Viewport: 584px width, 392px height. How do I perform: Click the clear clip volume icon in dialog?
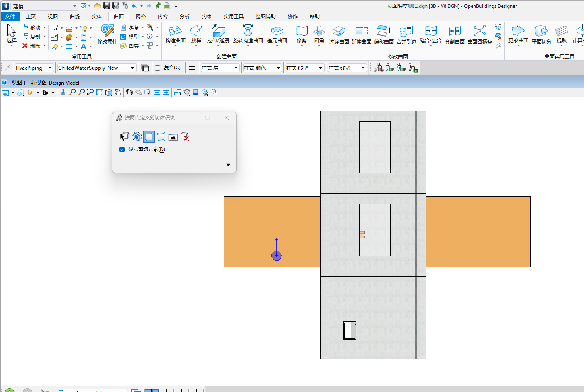185,137
